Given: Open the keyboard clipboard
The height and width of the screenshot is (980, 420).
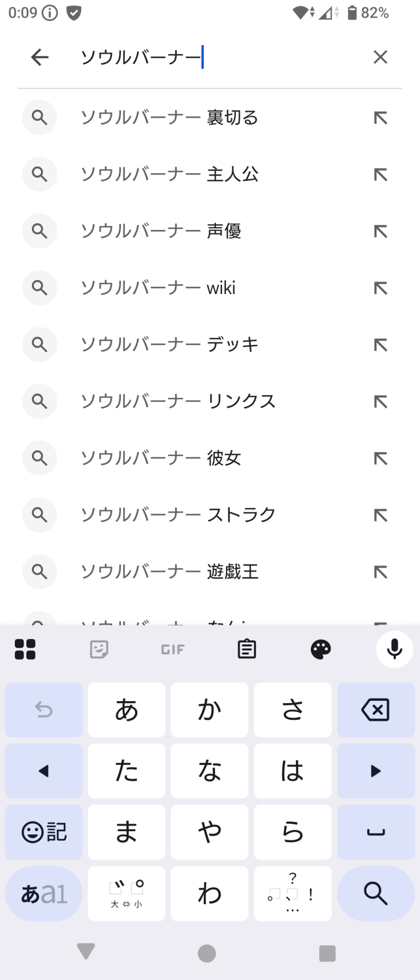Looking at the screenshot, I should (x=247, y=649).
